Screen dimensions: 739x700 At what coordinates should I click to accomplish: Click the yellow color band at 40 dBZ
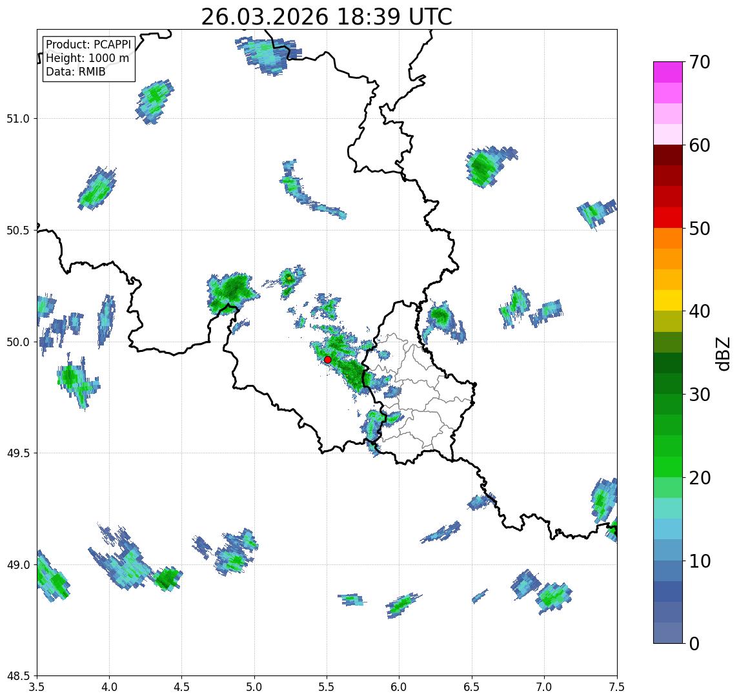click(668, 300)
